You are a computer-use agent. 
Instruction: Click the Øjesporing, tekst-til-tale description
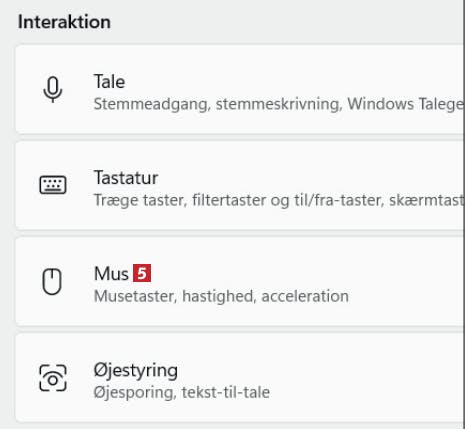[x=182, y=392]
